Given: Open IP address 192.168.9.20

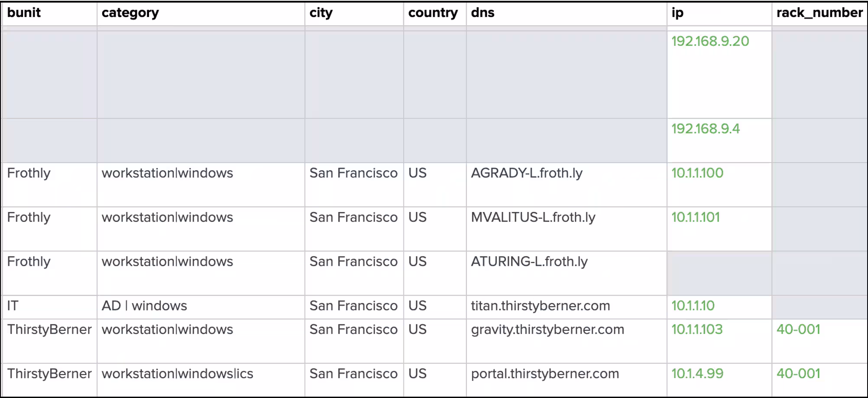Looking at the screenshot, I should point(710,41).
